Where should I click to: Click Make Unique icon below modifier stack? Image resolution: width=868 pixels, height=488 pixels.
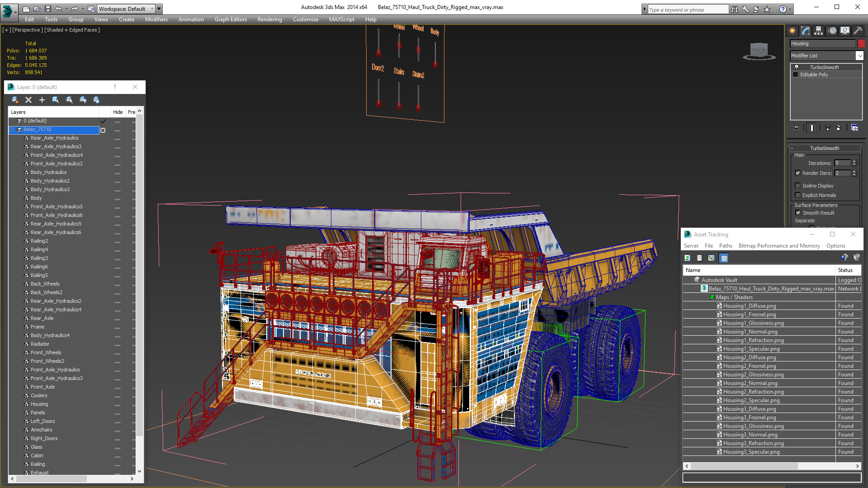(x=827, y=128)
